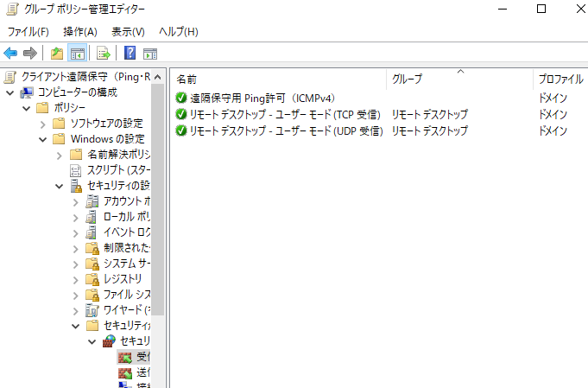Collapse the セキュリティの設 node

pos(60,186)
